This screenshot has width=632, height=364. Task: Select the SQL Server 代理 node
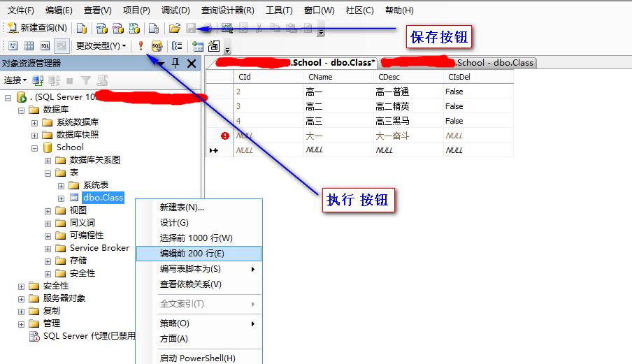(x=89, y=336)
